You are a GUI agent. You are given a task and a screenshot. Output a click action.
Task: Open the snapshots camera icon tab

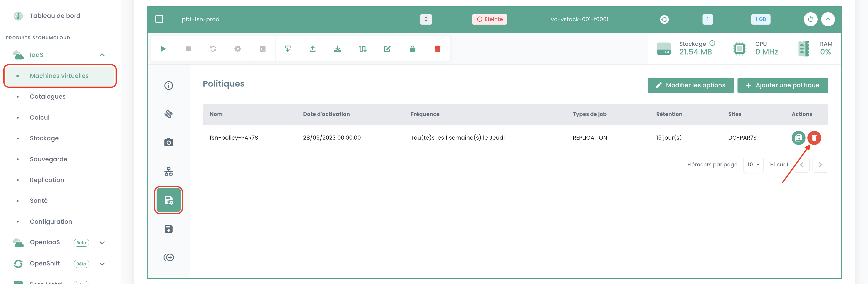point(168,142)
